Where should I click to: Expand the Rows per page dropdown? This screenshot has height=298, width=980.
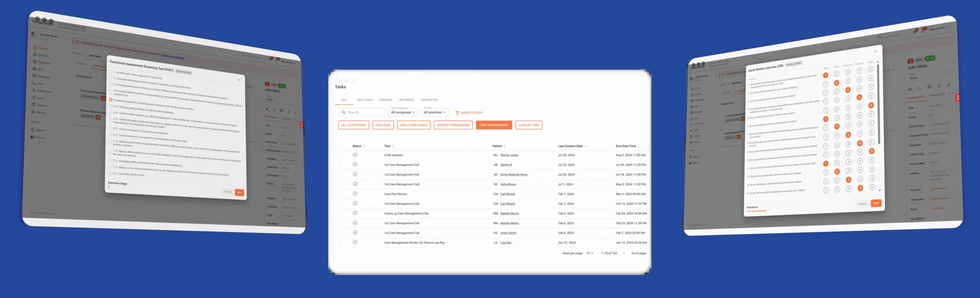(590, 253)
